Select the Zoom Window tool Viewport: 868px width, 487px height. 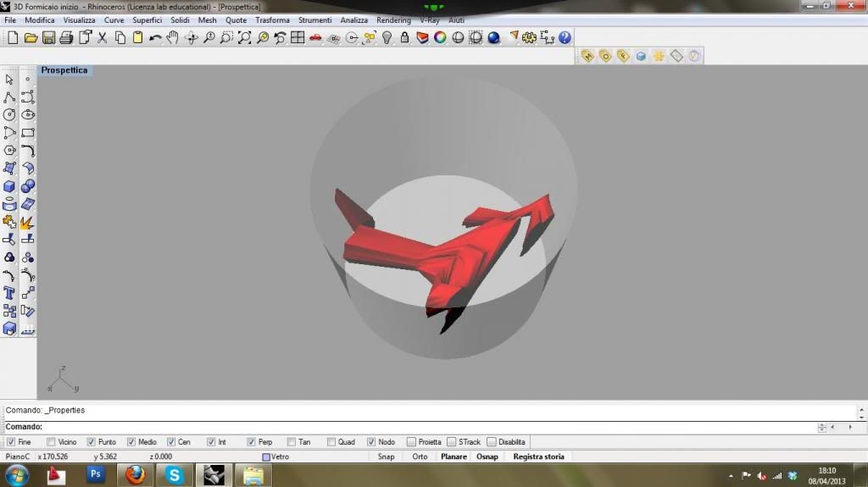pyautogui.click(x=226, y=37)
